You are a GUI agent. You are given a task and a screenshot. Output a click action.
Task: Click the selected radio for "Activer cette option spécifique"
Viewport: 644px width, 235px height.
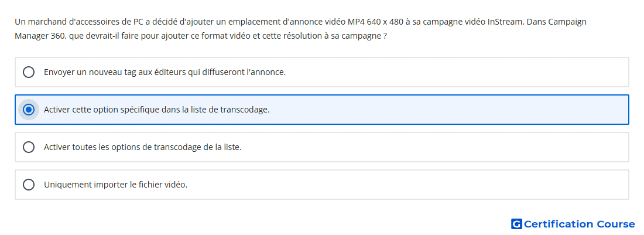coord(29,110)
